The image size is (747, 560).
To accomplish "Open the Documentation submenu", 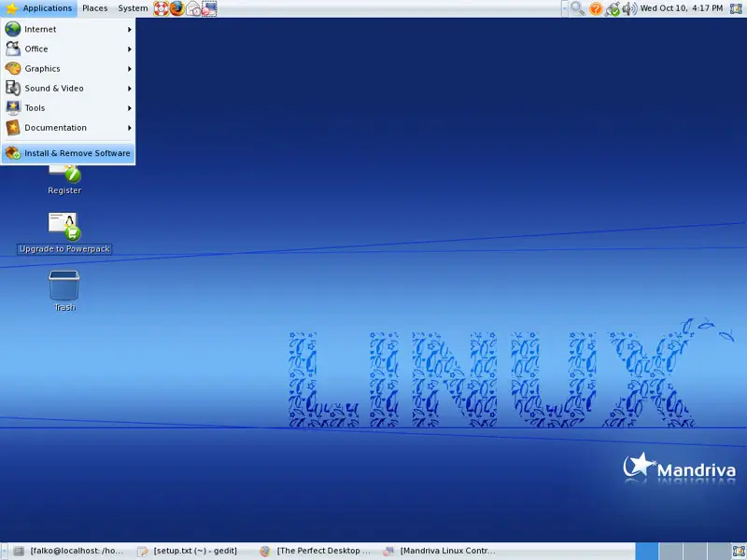I will click(68, 128).
